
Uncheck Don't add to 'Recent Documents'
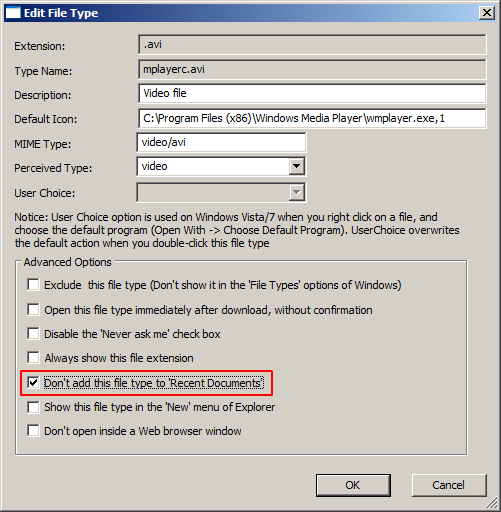tap(33, 383)
